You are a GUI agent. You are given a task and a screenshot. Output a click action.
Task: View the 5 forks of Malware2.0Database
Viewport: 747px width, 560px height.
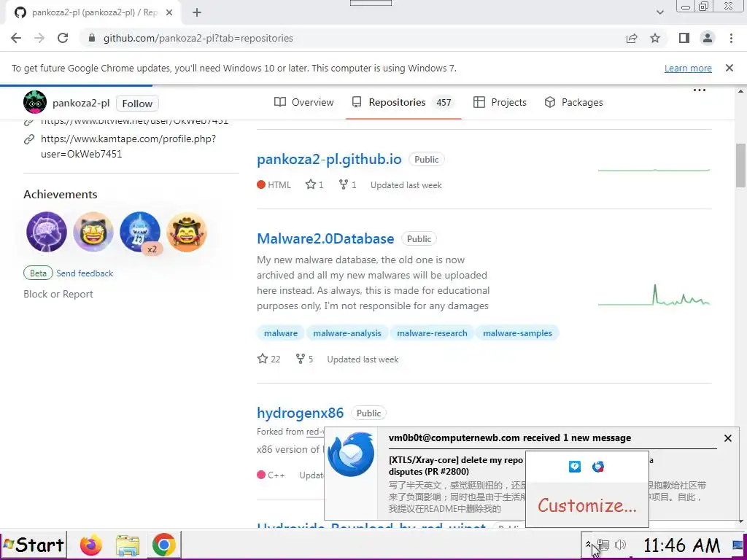coord(304,359)
